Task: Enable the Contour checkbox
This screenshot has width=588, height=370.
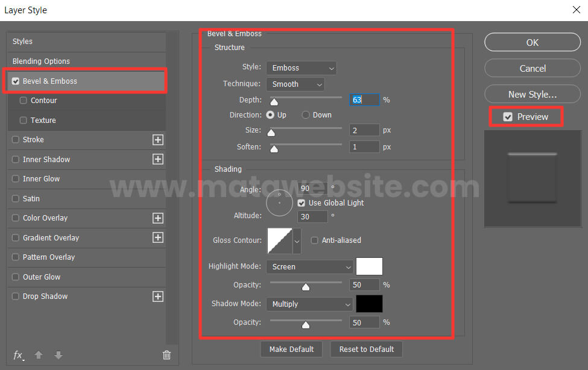Action: tap(24, 101)
